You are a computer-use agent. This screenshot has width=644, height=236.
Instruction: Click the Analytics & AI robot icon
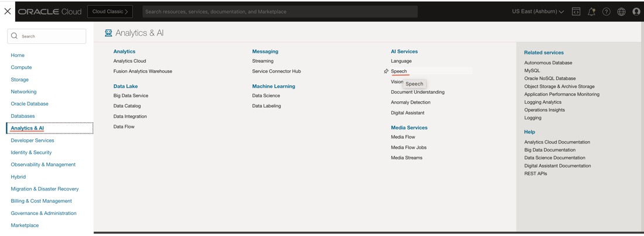[108, 33]
